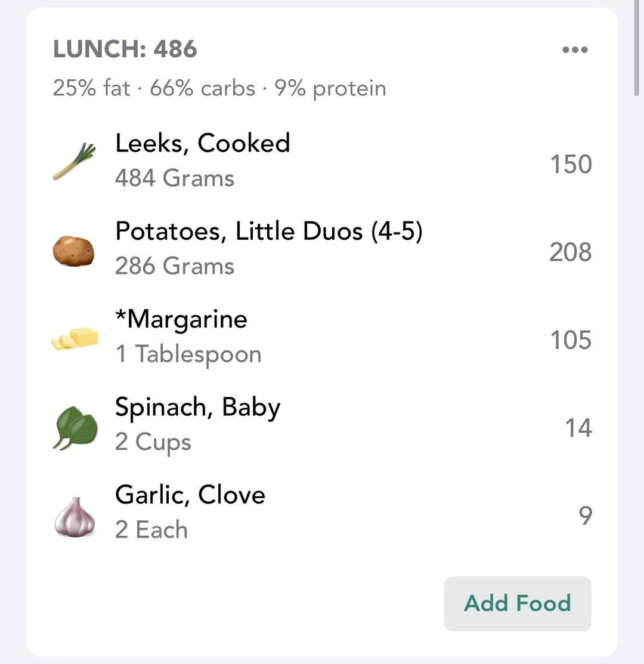
Task: Select the Garlic, Clove item
Action: point(190,495)
